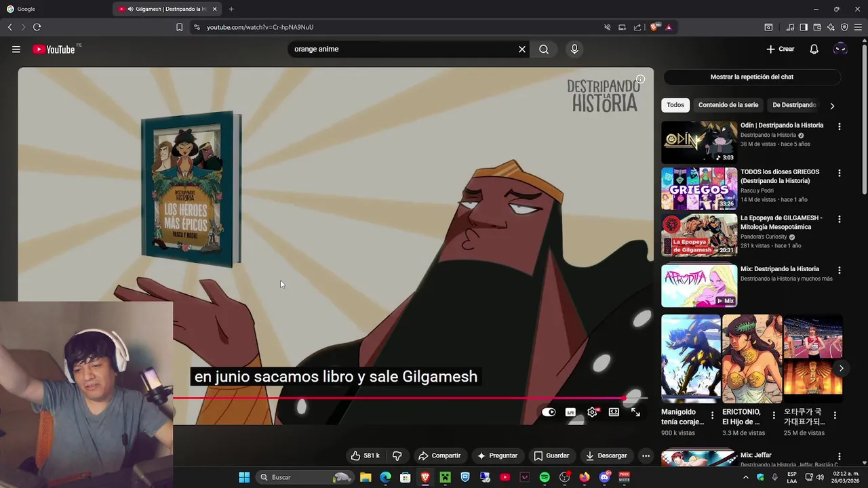
Task: Go back in the browser
Action: 10,27
